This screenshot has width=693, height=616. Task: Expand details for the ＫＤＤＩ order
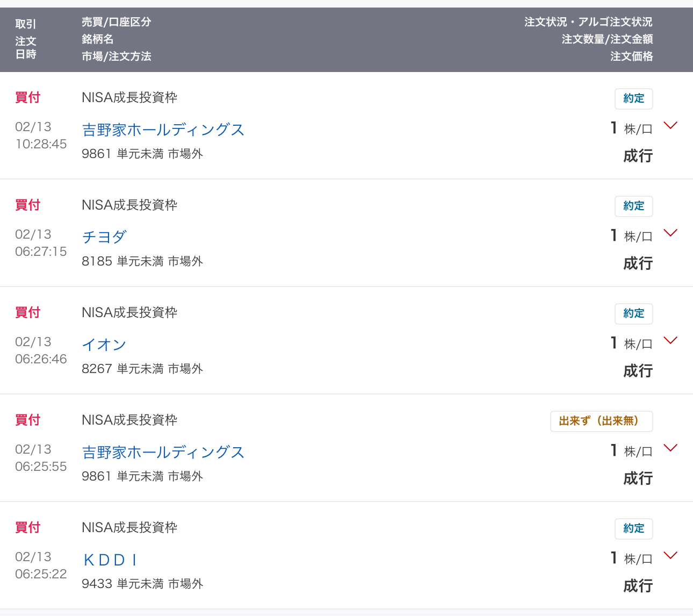pyautogui.click(x=670, y=555)
